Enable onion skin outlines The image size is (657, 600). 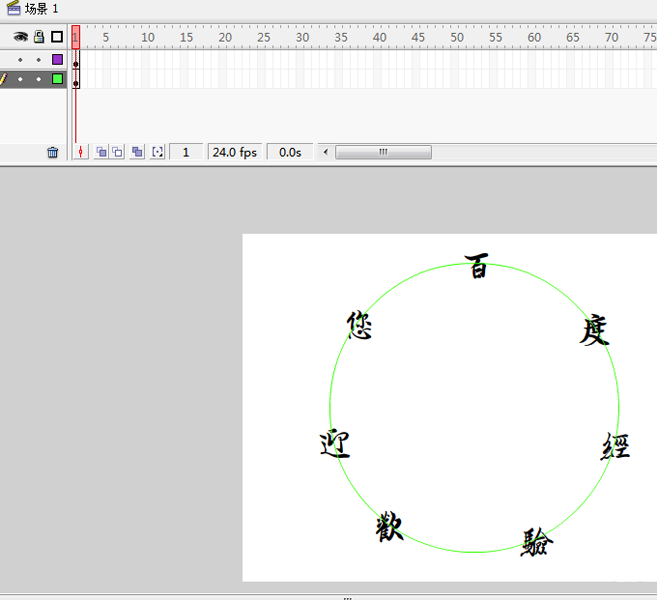[x=118, y=152]
